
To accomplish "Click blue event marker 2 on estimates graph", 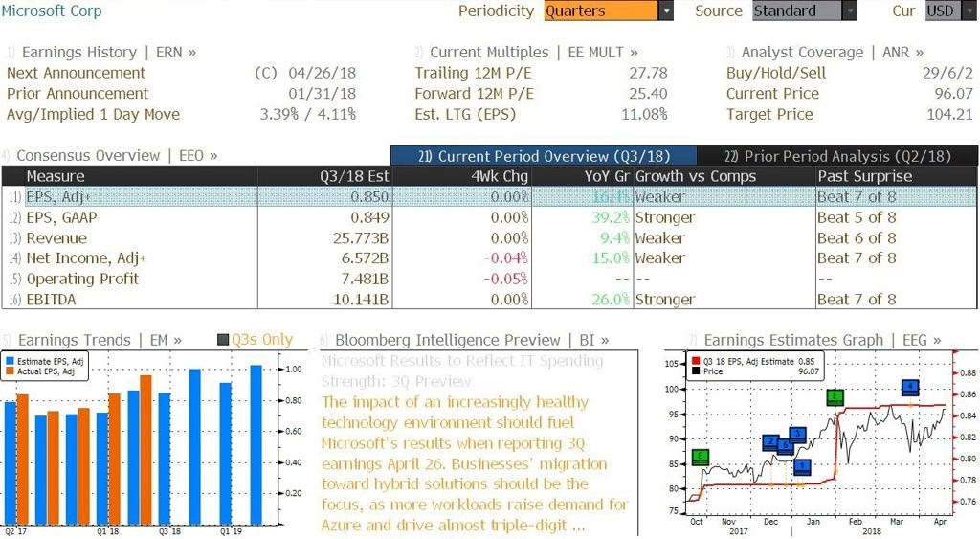I will [771, 442].
